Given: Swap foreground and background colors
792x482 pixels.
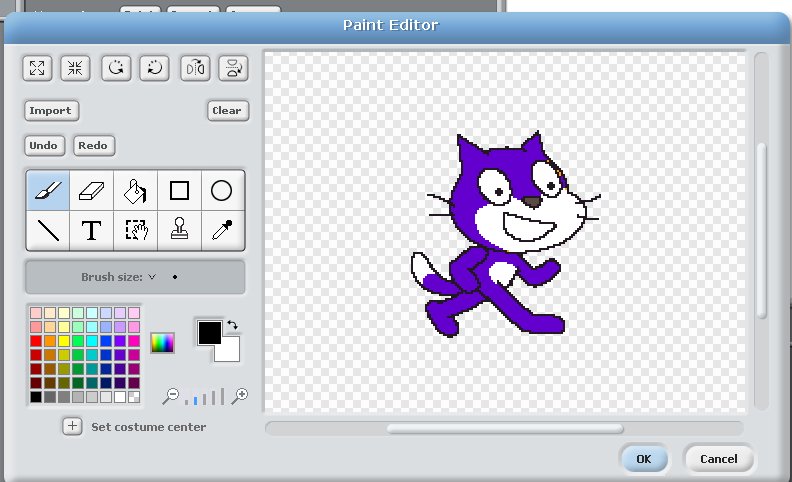Looking at the screenshot, I should click(x=233, y=325).
